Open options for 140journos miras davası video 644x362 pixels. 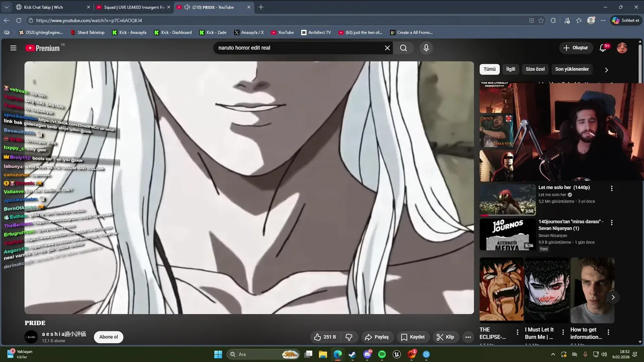click(612, 222)
